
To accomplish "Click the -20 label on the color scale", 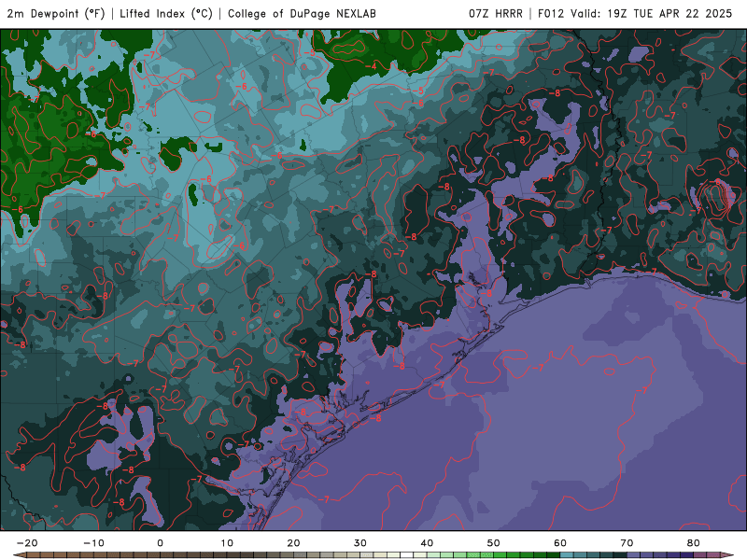I will pyautogui.click(x=27, y=543).
